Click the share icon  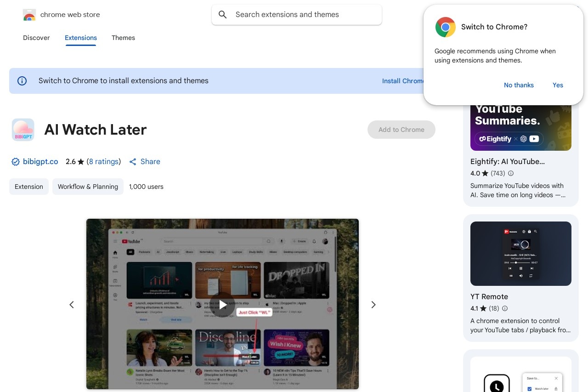pyautogui.click(x=133, y=162)
